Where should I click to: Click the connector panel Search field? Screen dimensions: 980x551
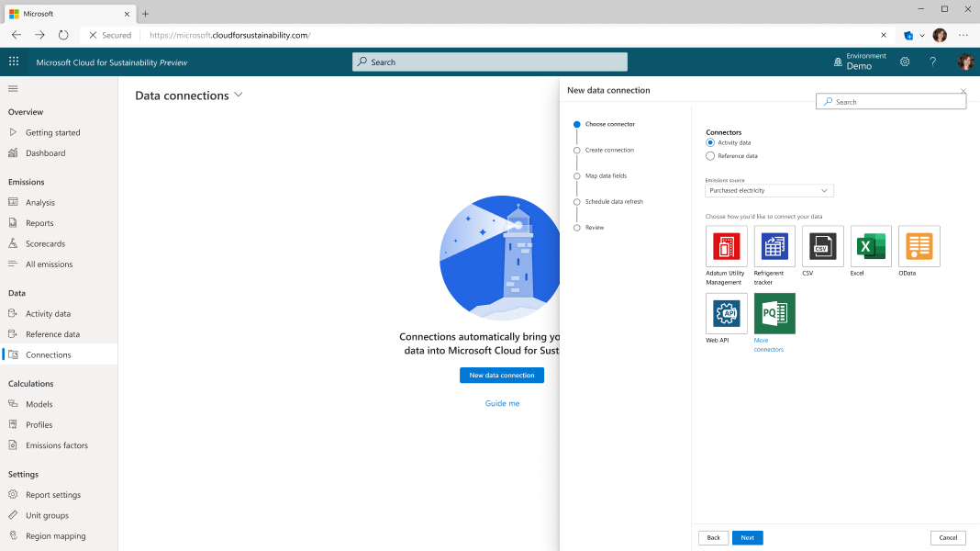(891, 102)
